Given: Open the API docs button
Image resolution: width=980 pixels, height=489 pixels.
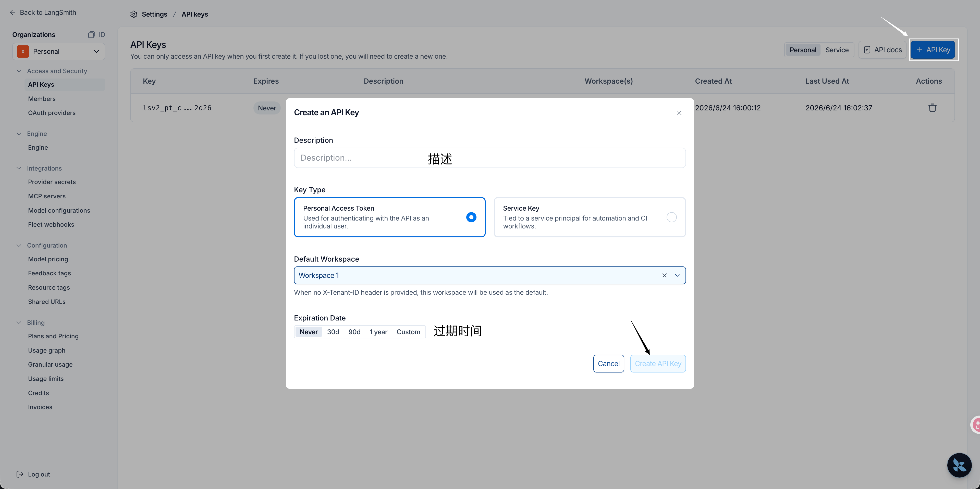Looking at the screenshot, I should [882, 50].
